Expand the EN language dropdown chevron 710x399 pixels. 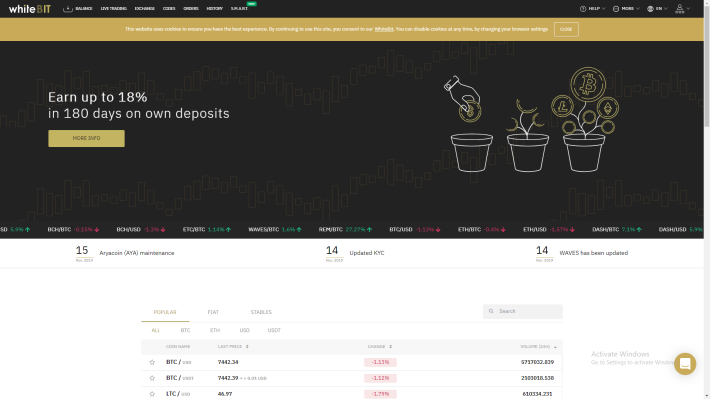click(666, 9)
